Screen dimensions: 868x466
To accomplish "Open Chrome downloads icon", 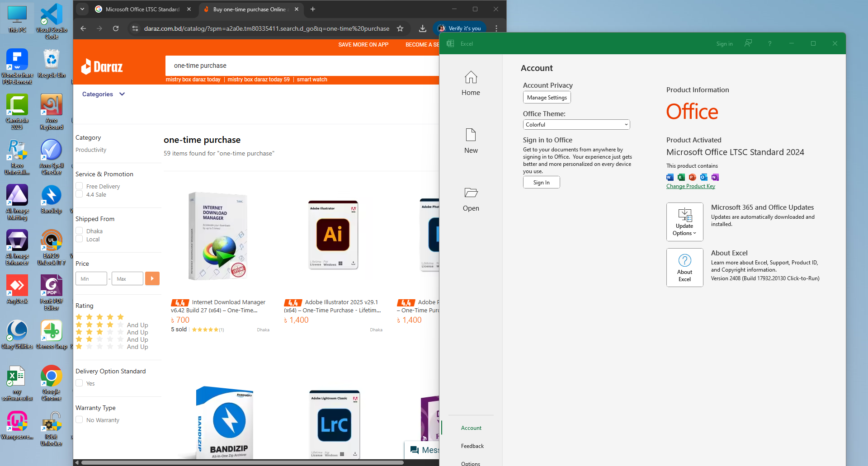I will 422,28.
